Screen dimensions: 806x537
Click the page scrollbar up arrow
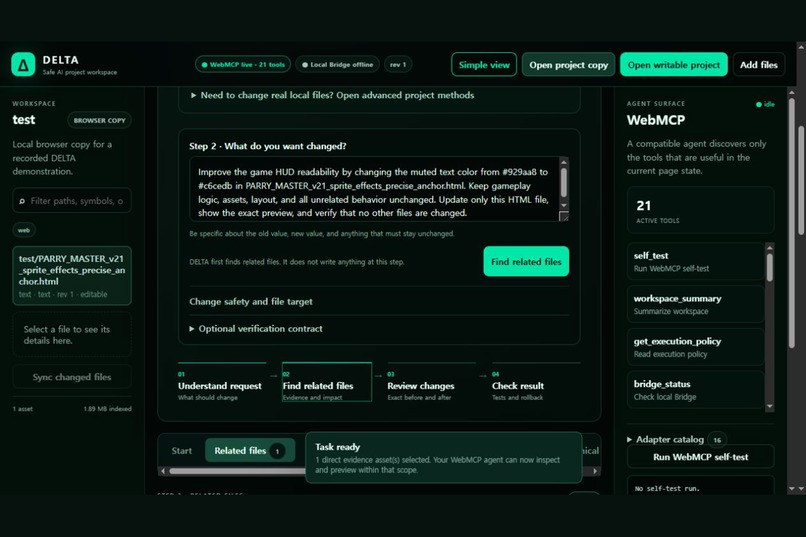(801, 46)
